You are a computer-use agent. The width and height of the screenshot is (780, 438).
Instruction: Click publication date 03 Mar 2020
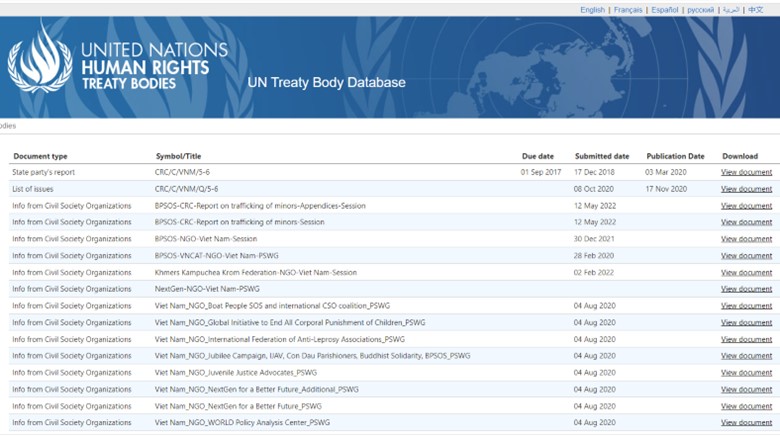point(666,172)
